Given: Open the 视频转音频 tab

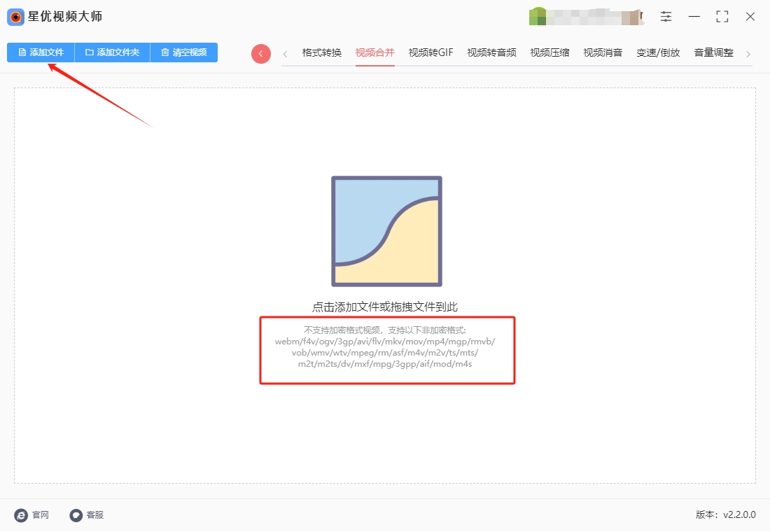Looking at the screenshot, I should click(491, 52).
